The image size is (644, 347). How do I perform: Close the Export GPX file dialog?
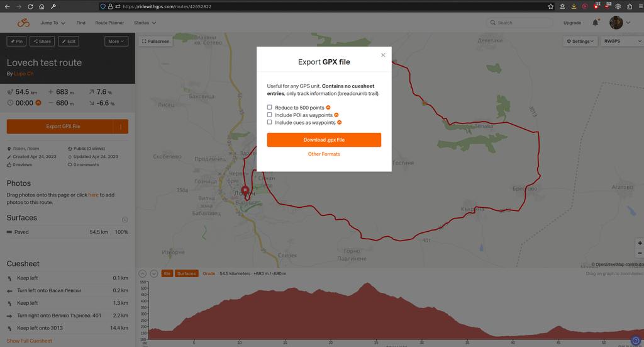[x=383, y=55]
